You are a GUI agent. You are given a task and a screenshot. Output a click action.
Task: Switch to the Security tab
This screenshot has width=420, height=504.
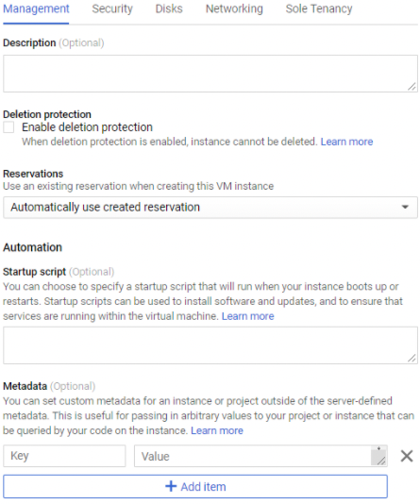[112, 9]
